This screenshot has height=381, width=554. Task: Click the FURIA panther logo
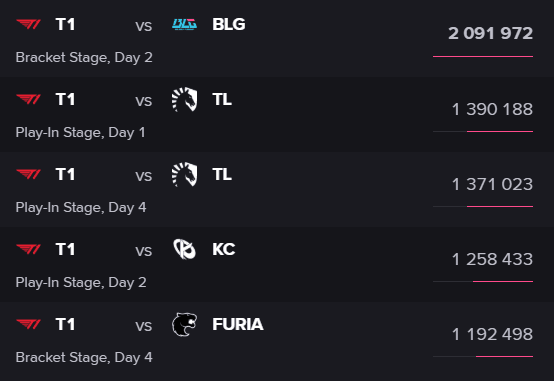(x=184, y=324)
